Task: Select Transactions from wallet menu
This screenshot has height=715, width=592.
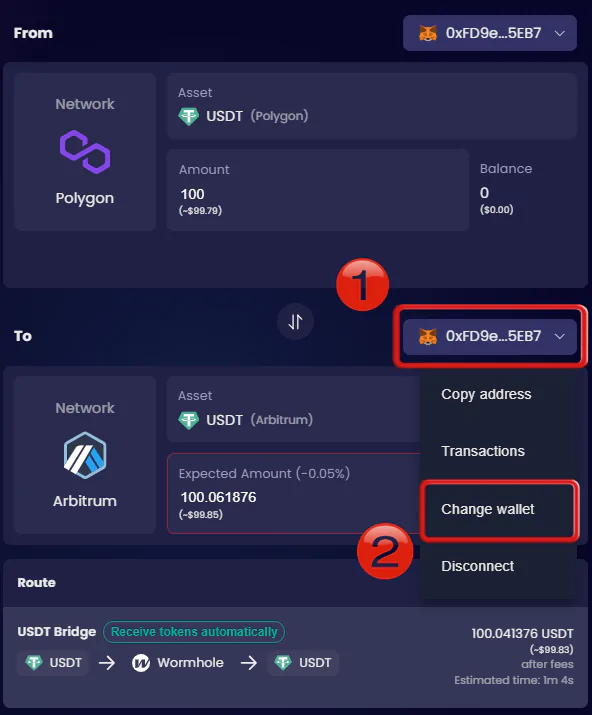Action: pyautogui.click(x=483, y=451)
